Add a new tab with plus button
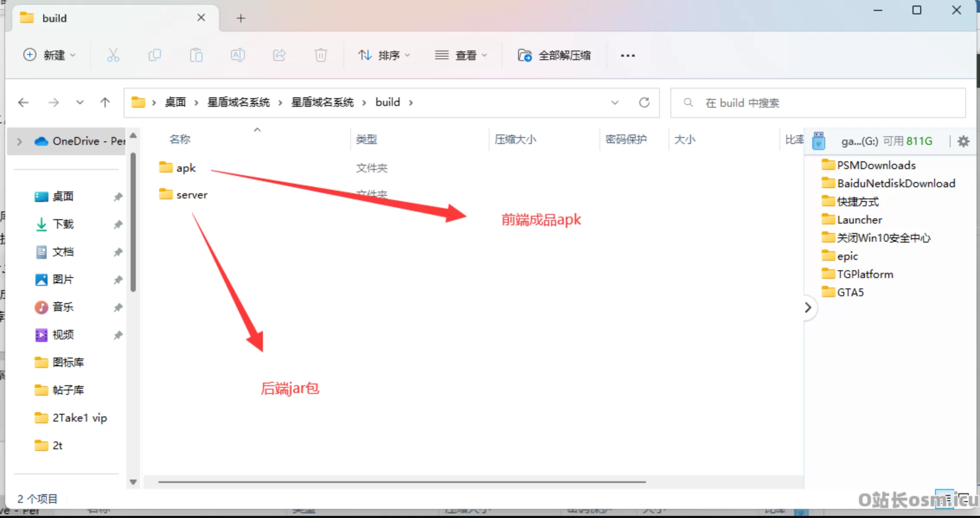 241,18
